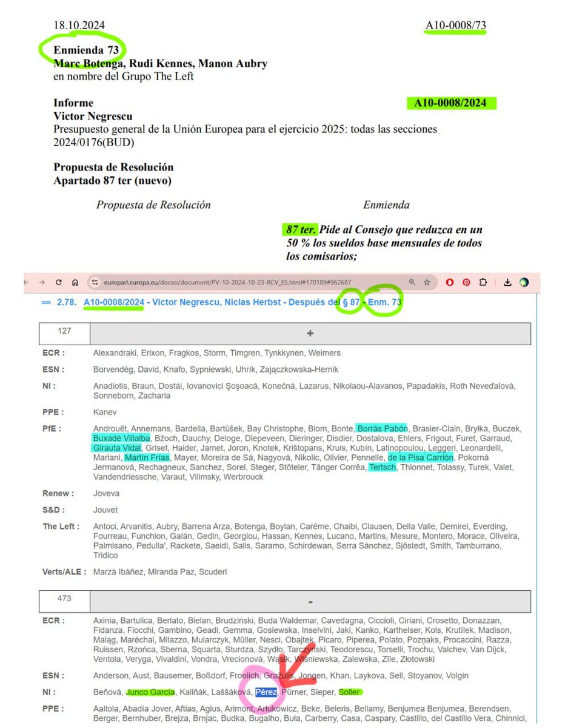565x728 pixels.
Task: Open the red Opera extension icon
Action: click(450, 282)
